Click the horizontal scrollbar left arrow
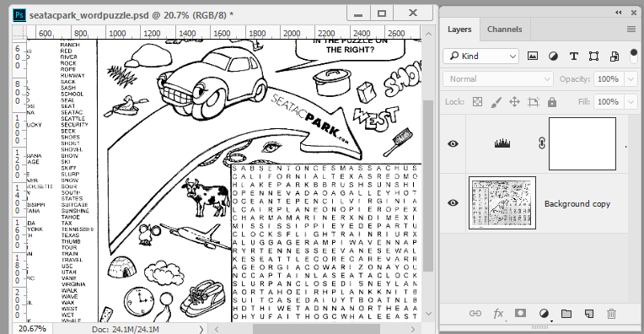The height and width of the screenshot is (334, 644). pyautogui.click(x=217, y=329)
